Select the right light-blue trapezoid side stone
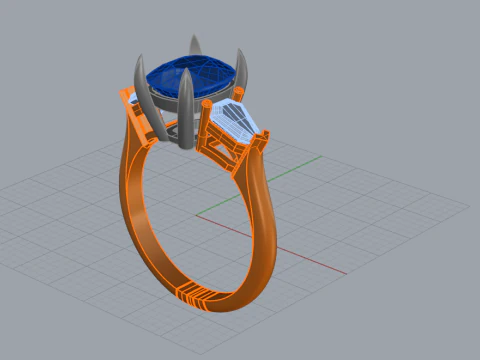Screen dimensions: 480x360 pos(235,121)
